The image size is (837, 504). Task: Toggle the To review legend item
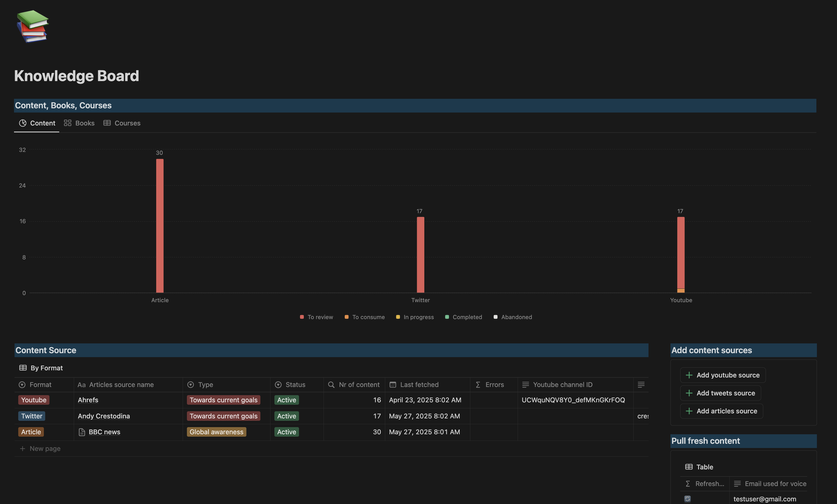point(316,317)
